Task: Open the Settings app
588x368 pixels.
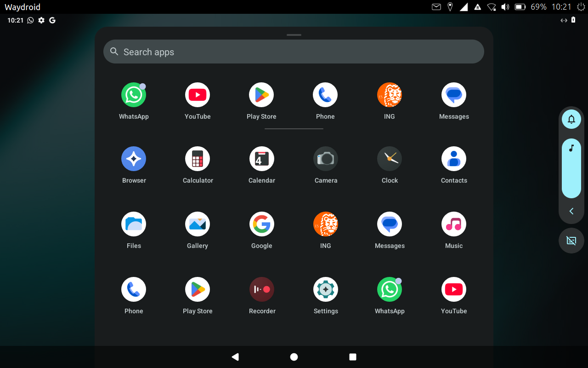Action: (326, 290)
